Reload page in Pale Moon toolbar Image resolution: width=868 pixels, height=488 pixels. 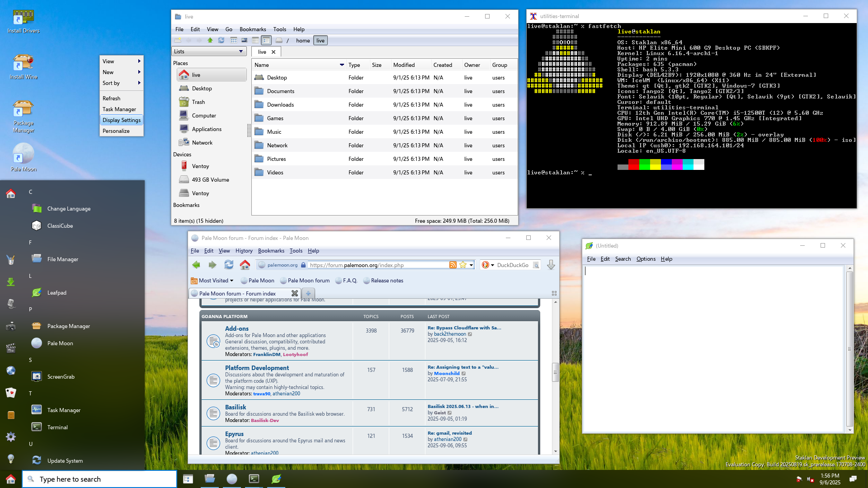(x=229, y=265)
